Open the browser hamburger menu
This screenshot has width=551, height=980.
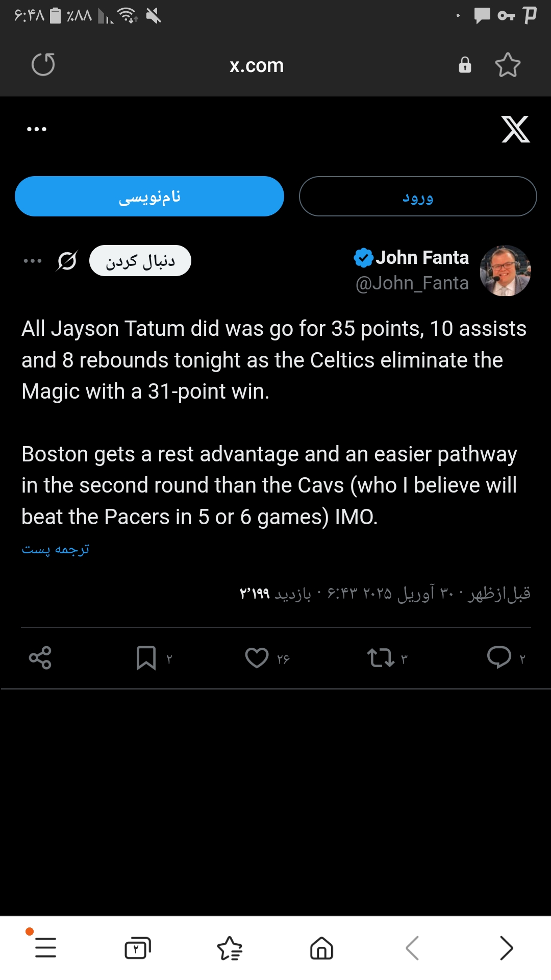(x=45, y=948)
